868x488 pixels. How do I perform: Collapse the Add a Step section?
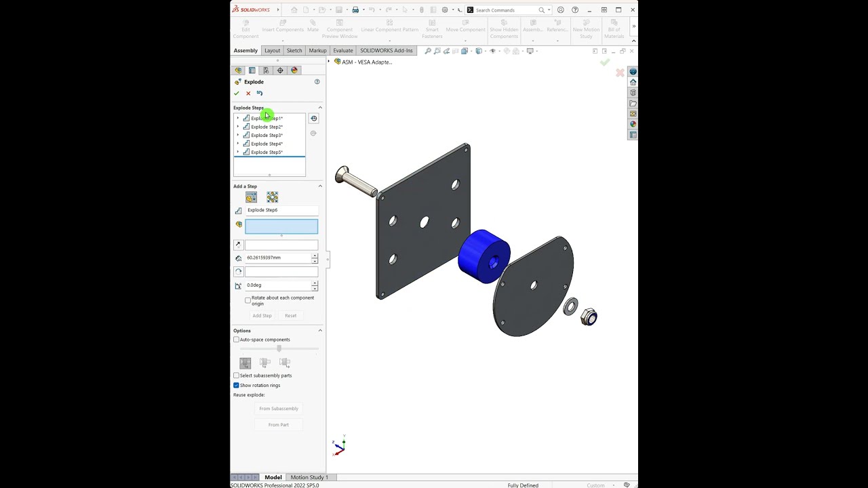320,186
